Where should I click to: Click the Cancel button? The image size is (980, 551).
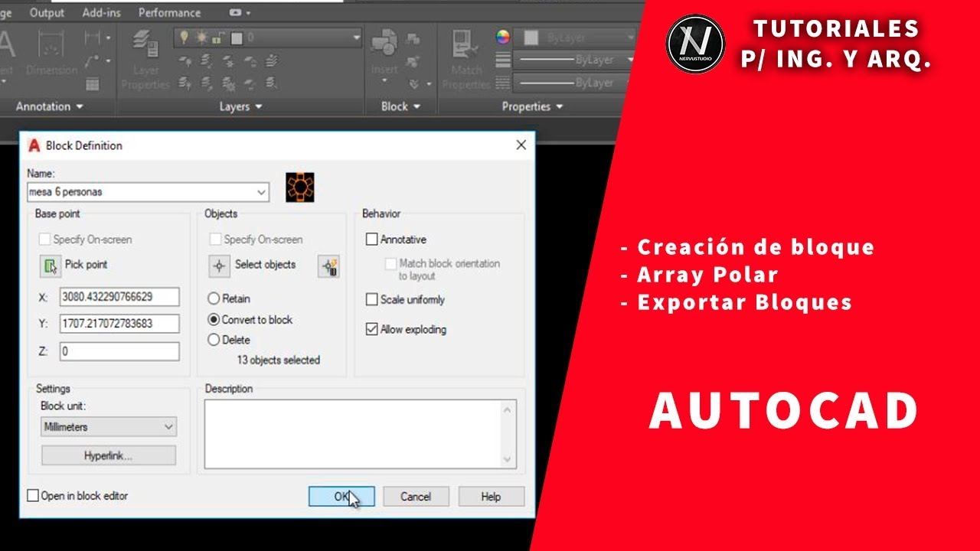coord(416,497)
